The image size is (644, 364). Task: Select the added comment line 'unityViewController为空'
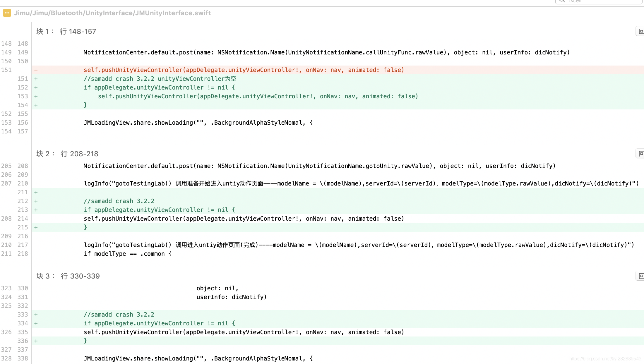tap(160, 79)
